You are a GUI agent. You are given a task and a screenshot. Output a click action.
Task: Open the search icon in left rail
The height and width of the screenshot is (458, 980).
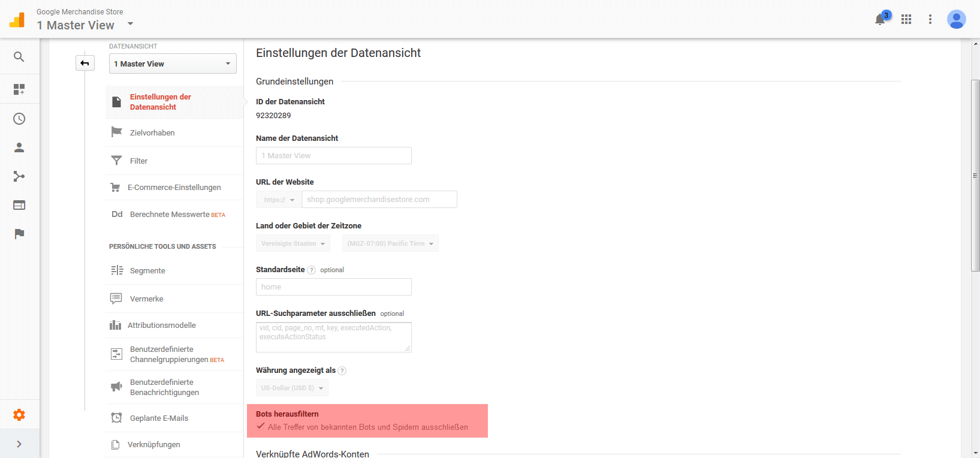point(19,57)
